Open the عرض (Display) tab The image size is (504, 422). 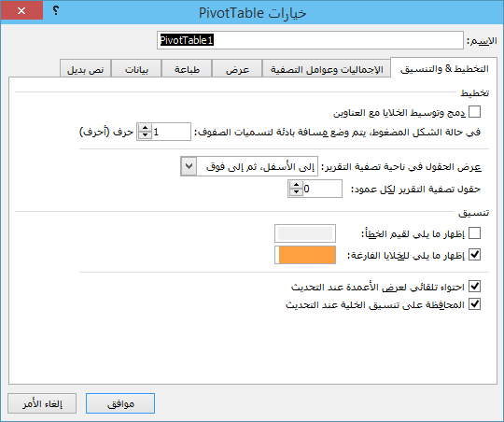tap(237, 69)
